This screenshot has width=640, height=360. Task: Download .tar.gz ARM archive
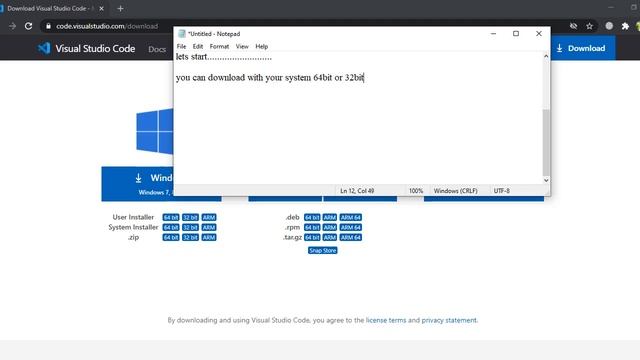pos(330,237)
